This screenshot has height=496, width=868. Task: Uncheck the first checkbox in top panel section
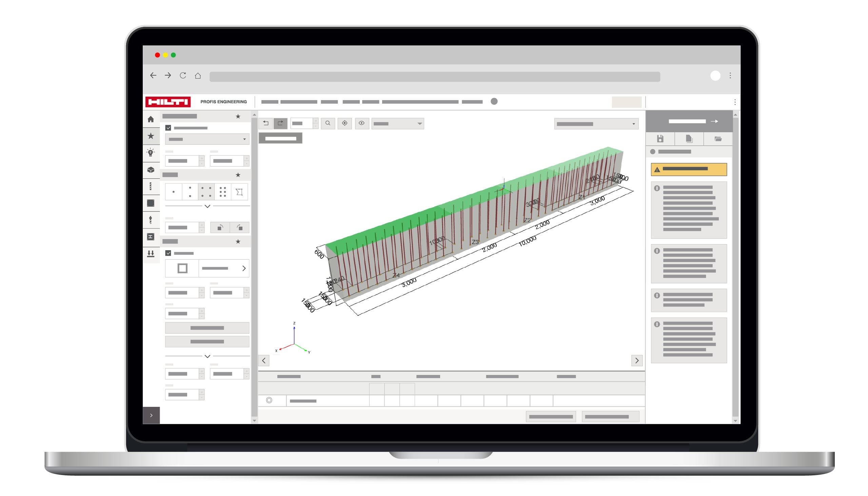pyautogui.click(x=169, y=128)
